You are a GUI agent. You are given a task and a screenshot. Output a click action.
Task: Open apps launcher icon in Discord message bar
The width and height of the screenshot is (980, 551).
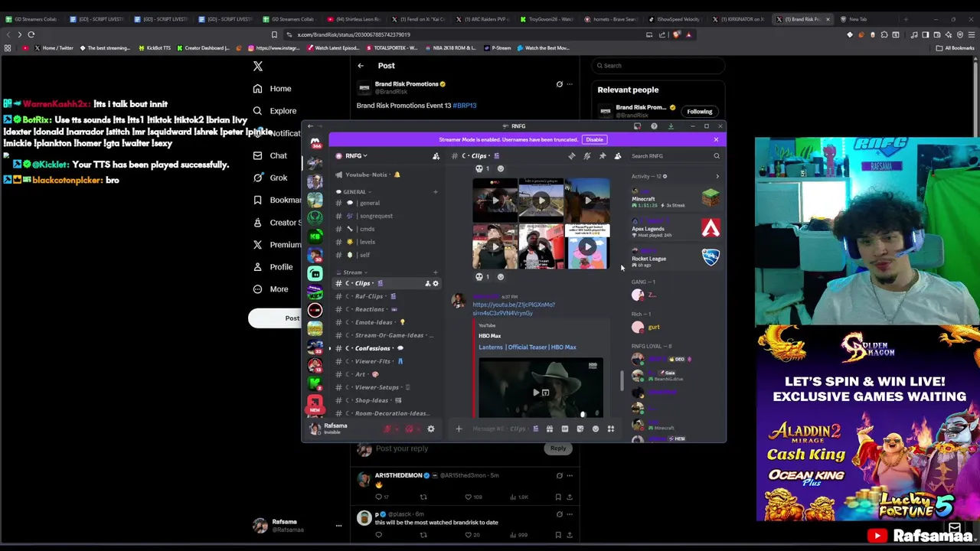coord(610,429)
